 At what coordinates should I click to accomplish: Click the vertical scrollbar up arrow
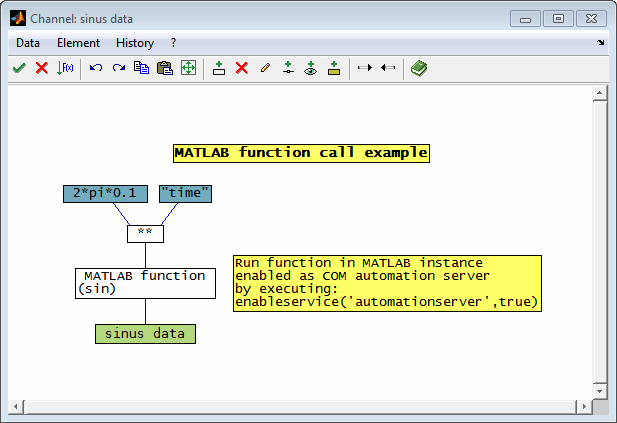click(x=600, y=93)
